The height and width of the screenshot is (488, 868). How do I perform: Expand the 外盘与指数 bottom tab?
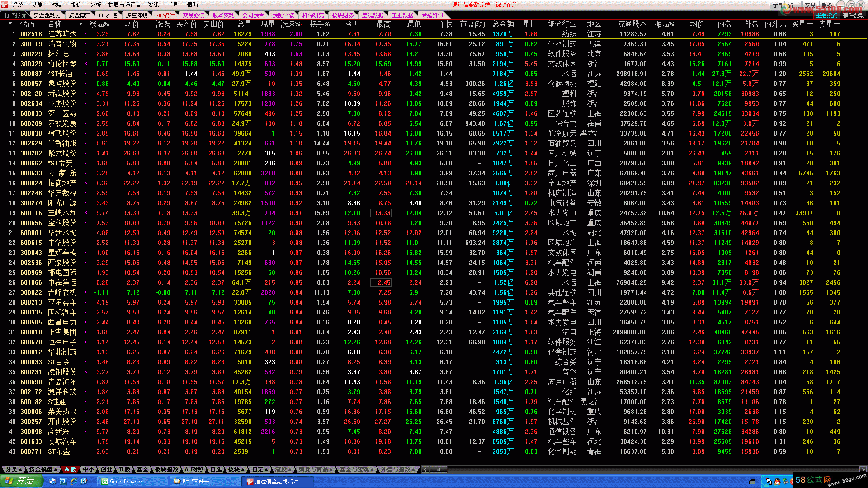click(398, 469)
